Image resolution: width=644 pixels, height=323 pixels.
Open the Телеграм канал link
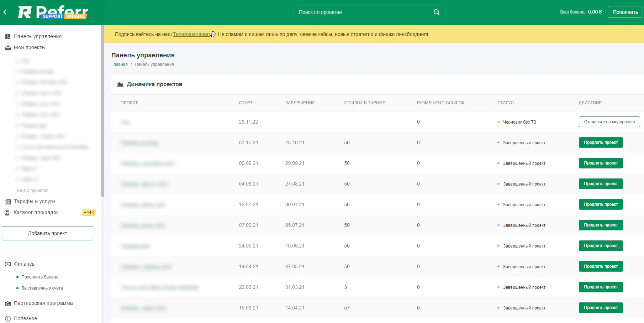pos(191,34)
